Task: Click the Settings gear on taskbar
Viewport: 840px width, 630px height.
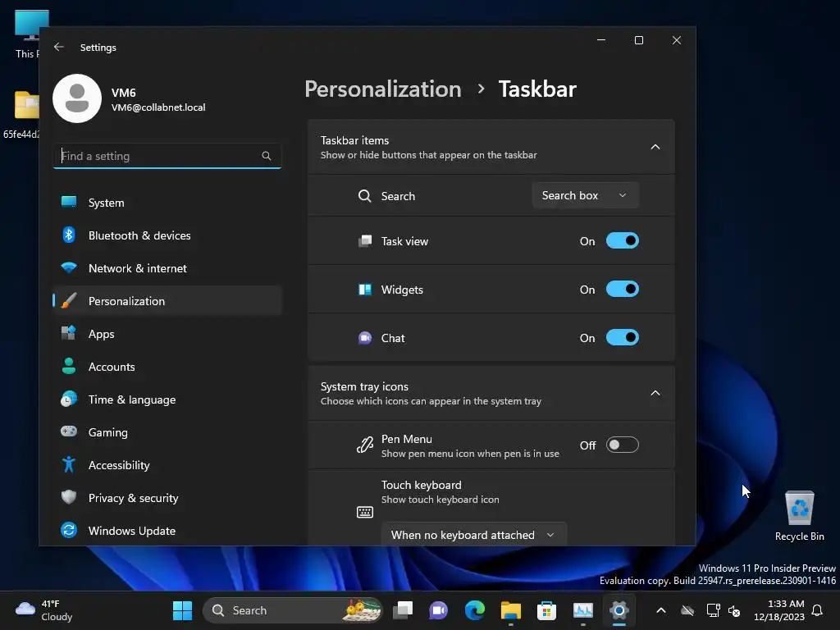Action: coord(619,610)
